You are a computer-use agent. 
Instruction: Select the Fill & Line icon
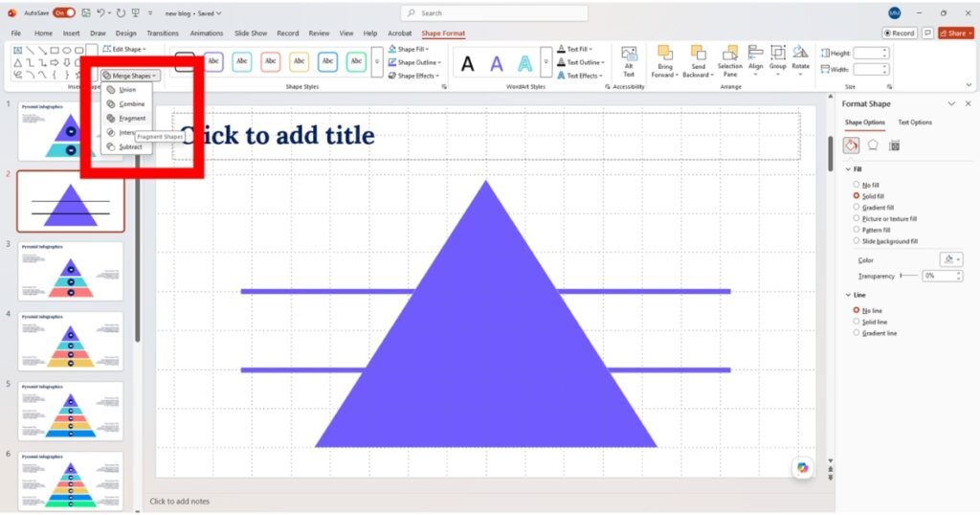coord(851,146)
